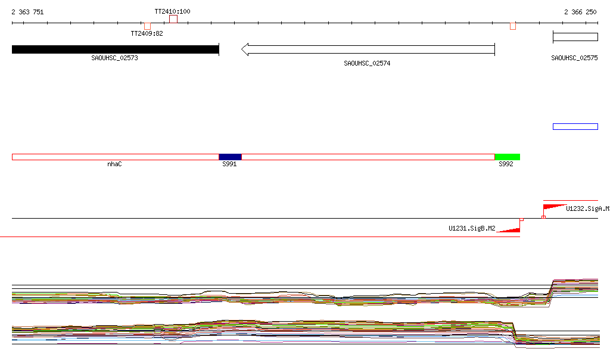The width and height of the screenshot is (610, 364).
Task: Open the SAOUHSC_02573 gene label
Action: [114, 58]
